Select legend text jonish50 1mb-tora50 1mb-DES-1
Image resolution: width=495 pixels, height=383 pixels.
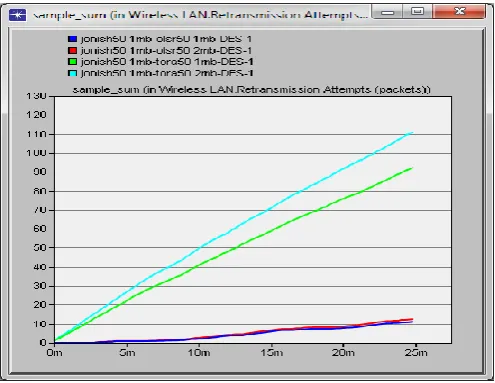point(167,62)
